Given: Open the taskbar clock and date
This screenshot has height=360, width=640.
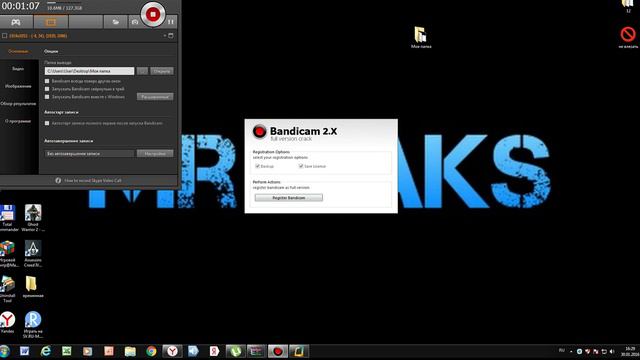Looking at the screenshot, I should [630, 351].
